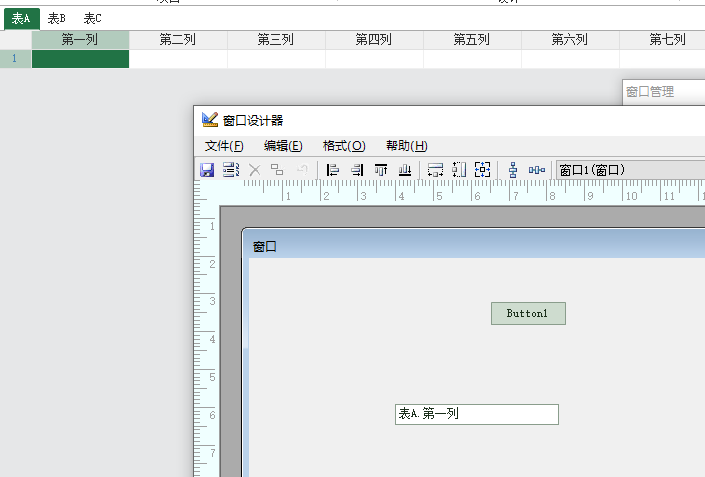Select the 第六列 column header
The width and height of the screenshot is (705, 477).
tap(570, 40)
